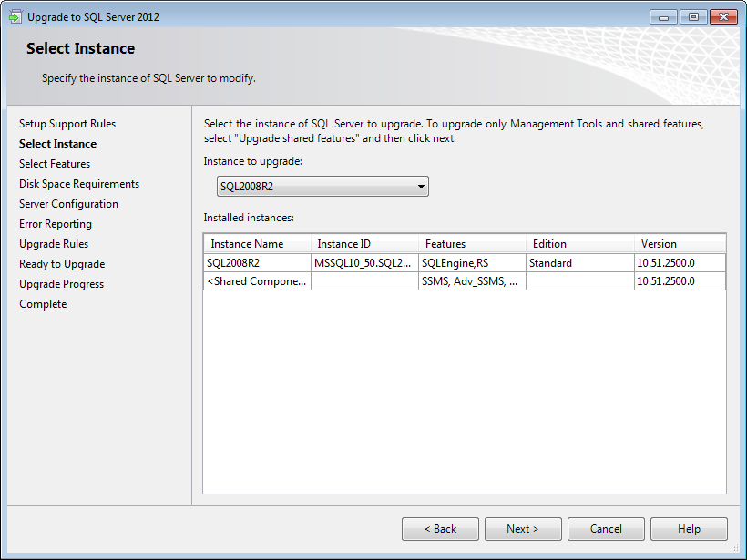Click the Standard edition cell
Screen dimensions: 747x560
pos(579,263)
